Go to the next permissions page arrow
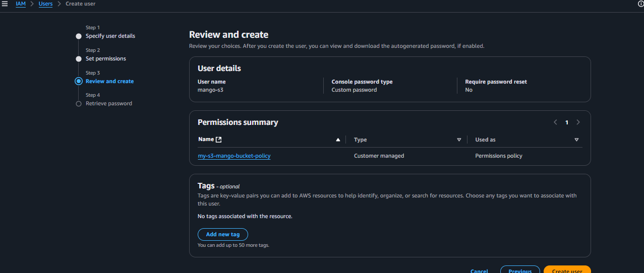The width and height of the screenshot is (644, 273). pos(578,122)
